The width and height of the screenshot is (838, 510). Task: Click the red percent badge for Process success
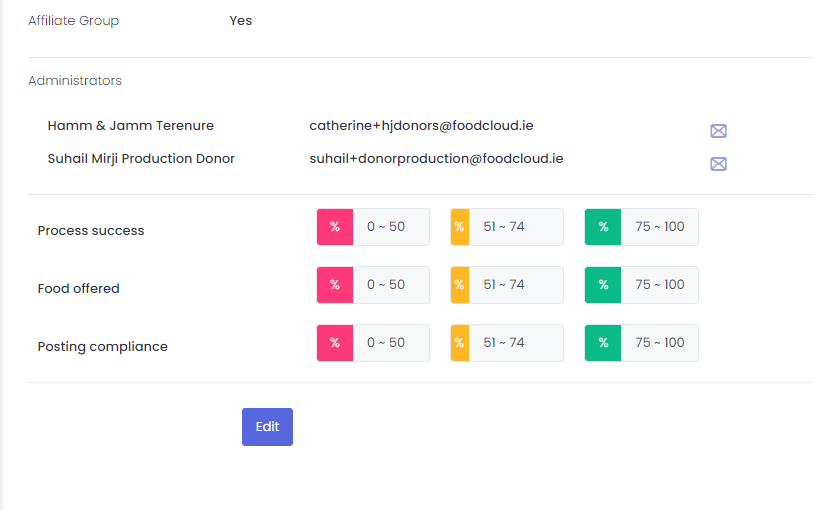tap(335, 227)
